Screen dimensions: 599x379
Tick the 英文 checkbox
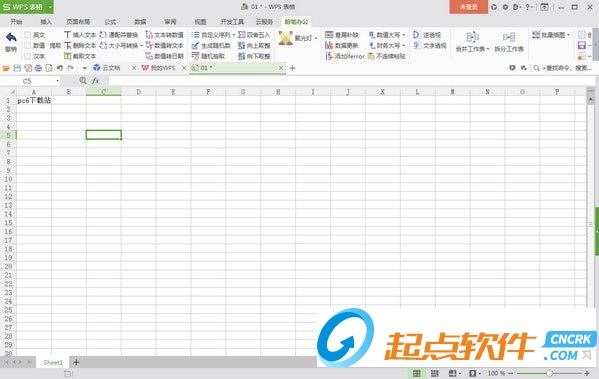[28, 35]
